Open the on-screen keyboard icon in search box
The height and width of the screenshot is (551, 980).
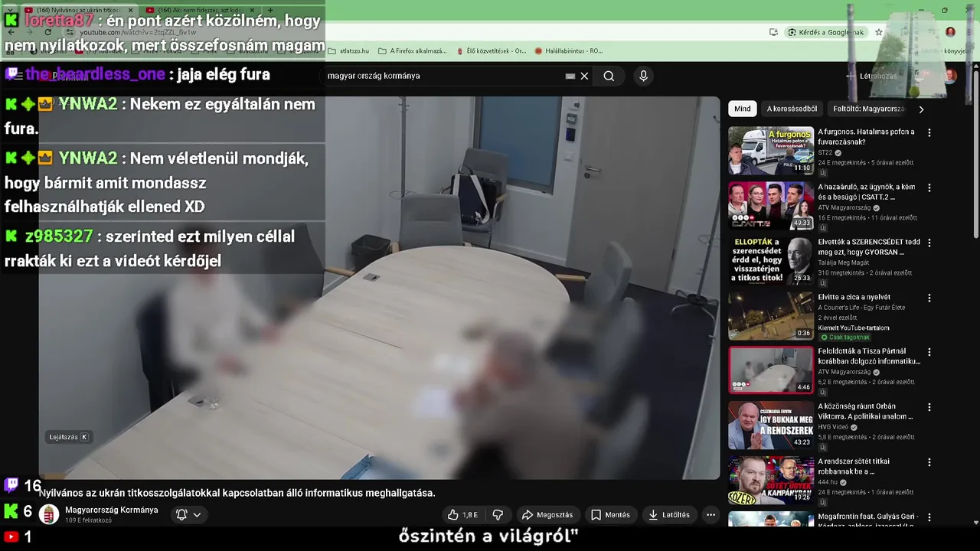pyautogui.click(x=570, y=76)
